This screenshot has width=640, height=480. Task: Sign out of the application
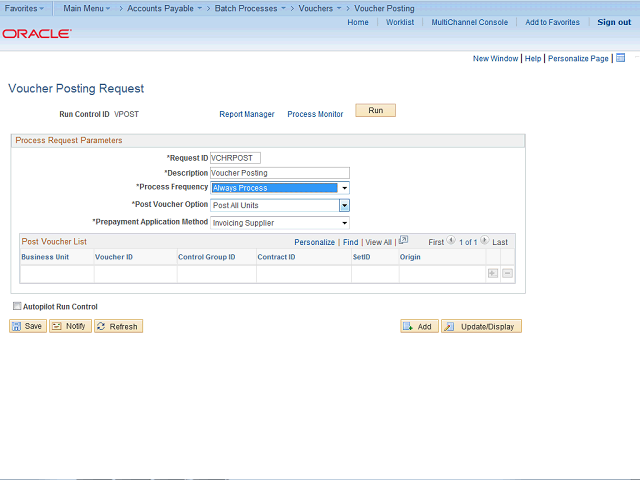[x=614, y=22]
